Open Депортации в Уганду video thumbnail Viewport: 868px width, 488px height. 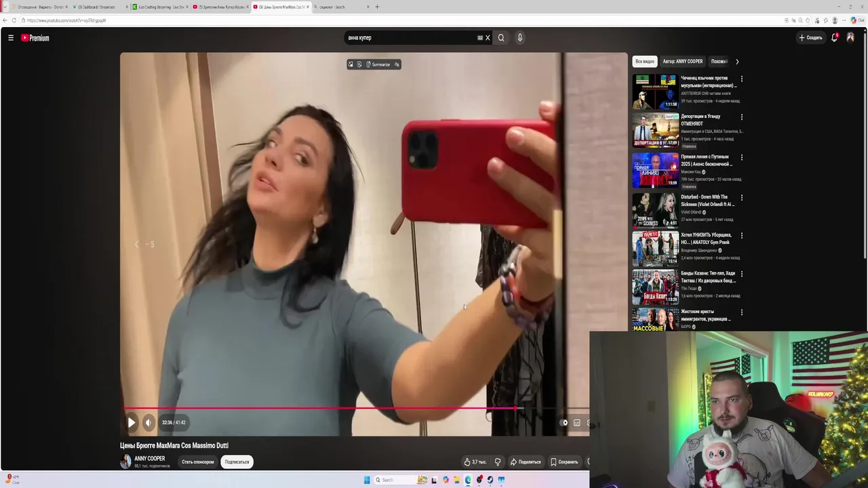[x=655, y=130]
